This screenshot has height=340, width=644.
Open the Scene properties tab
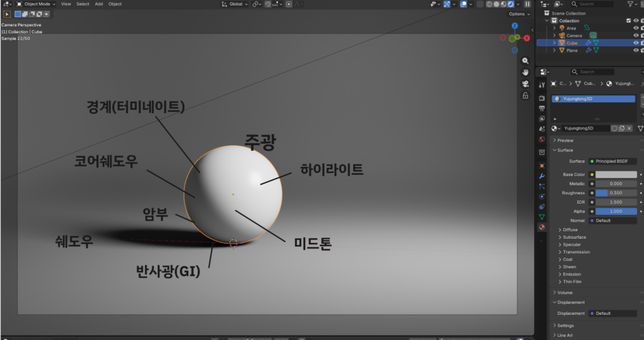pyautogui.click(x=541, y=129)
